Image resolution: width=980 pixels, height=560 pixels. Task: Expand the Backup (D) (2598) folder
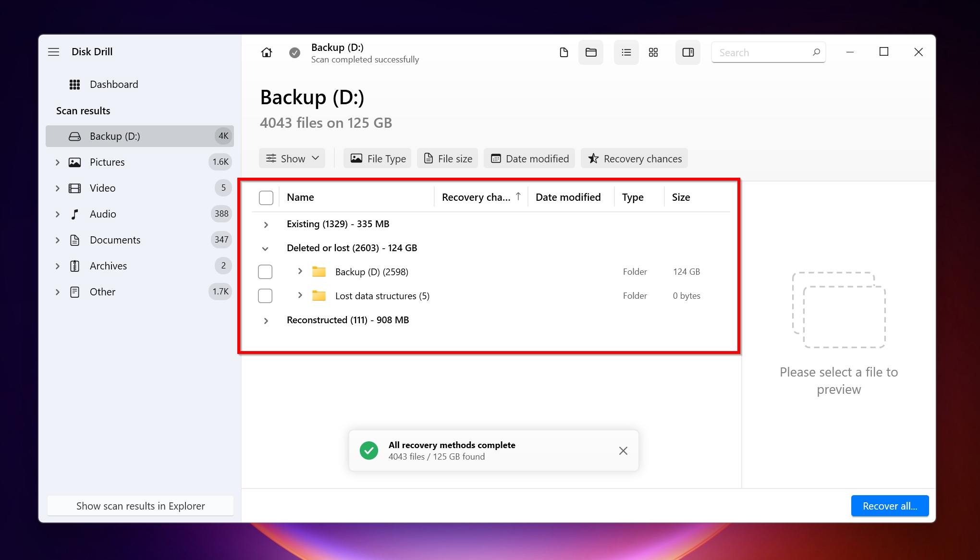(x=300, y=271)
